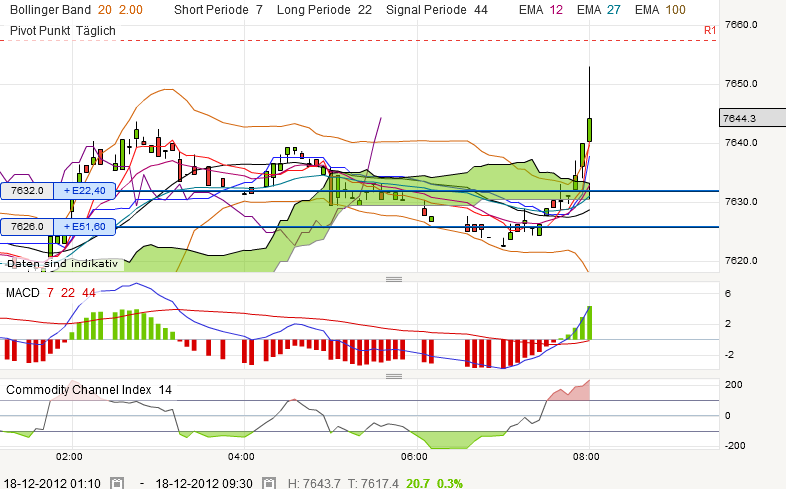This screenshot has height=489, width=786.
Task: Click the green 0.3% change value
Action: (450, 483)
